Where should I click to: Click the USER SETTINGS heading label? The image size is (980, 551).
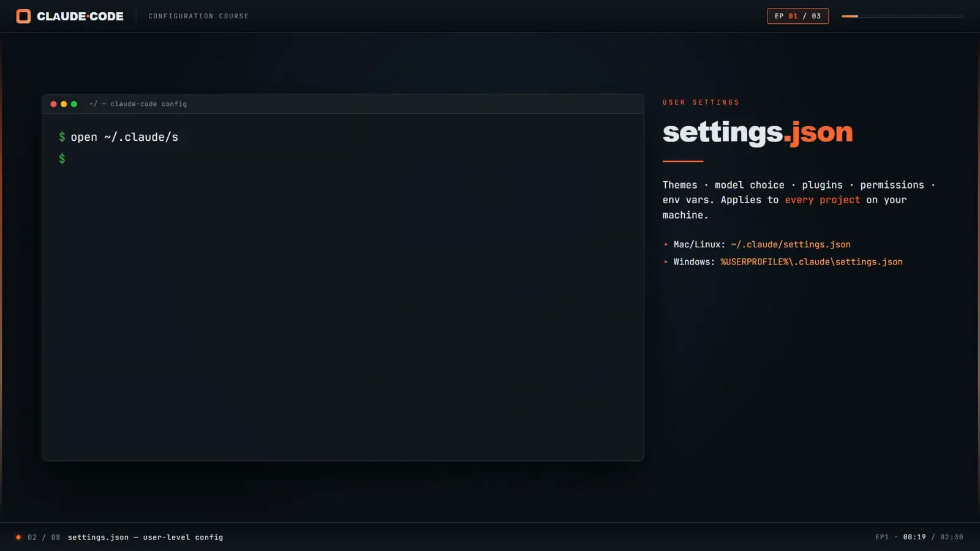pos(701,102)
